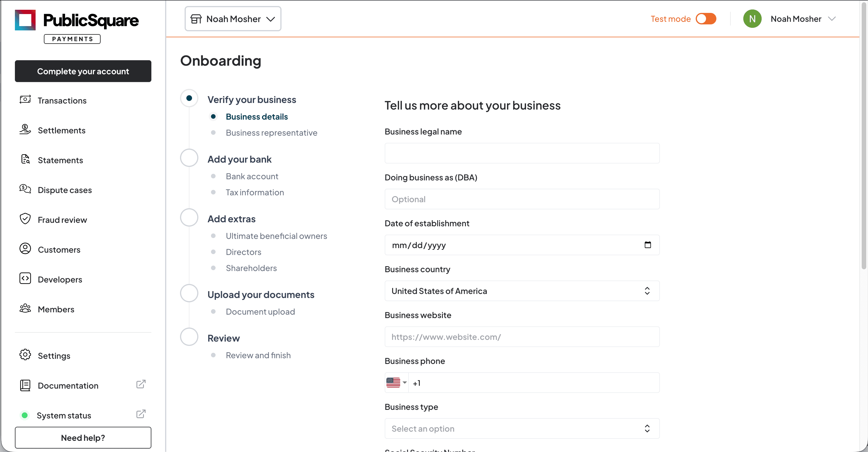Viewport: 868px width, 452px height.
Task: Click the PublicSquare logo
Action: [x=77, y=27]
